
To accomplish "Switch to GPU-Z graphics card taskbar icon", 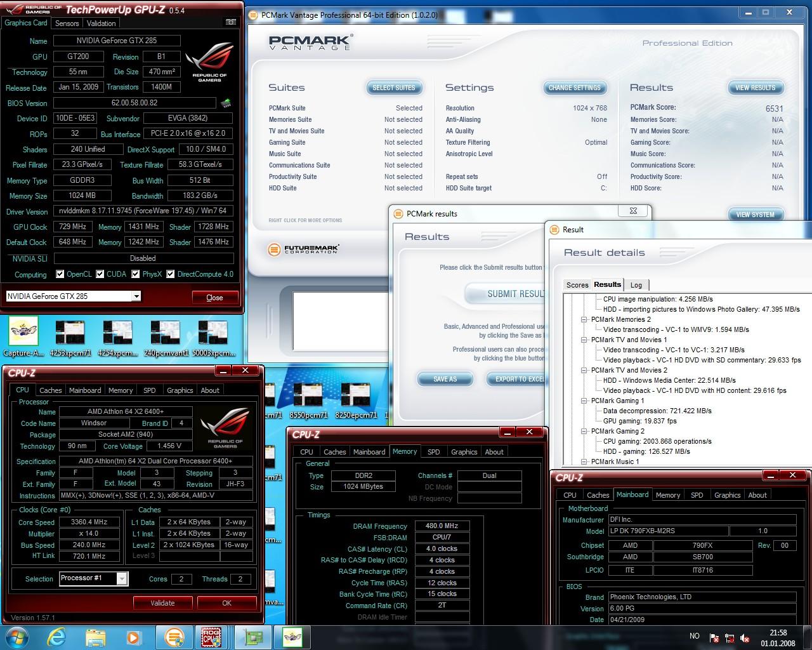I will (252, 637).
